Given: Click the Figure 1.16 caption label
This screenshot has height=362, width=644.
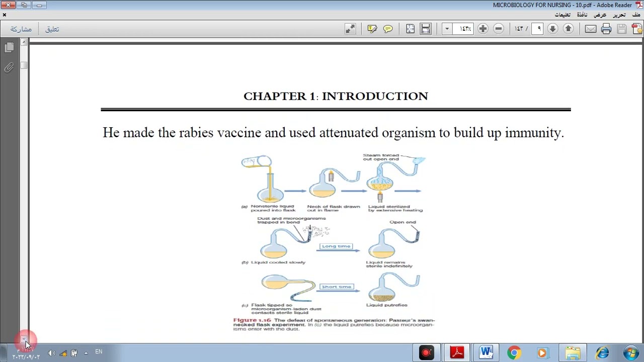Looking at the screenshot, I should tap(252, 320).
